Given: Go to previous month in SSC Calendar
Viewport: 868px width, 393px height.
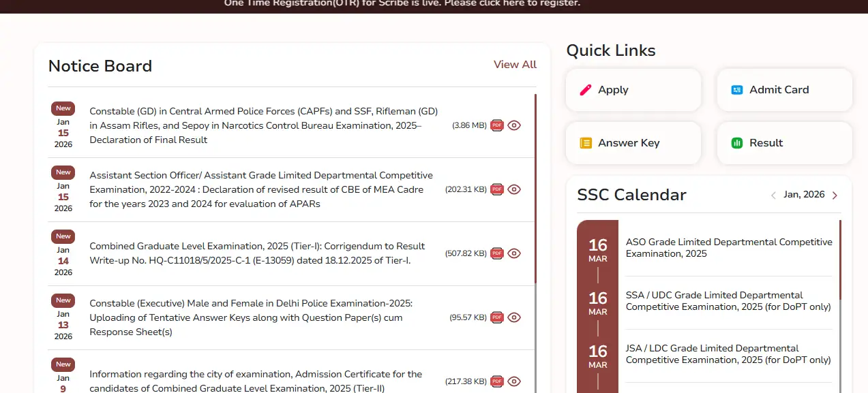Looking at the screenshot, I should coord(773,195).
